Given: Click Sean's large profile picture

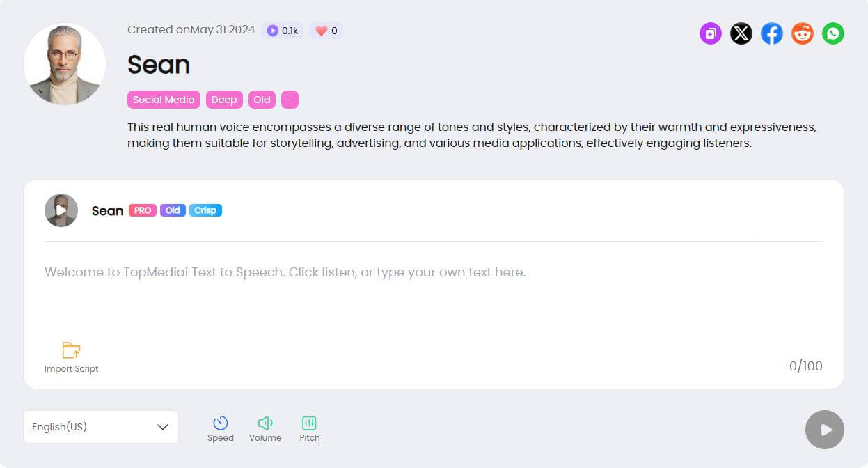Looking at the screenshot, I should tap(65, 65).
